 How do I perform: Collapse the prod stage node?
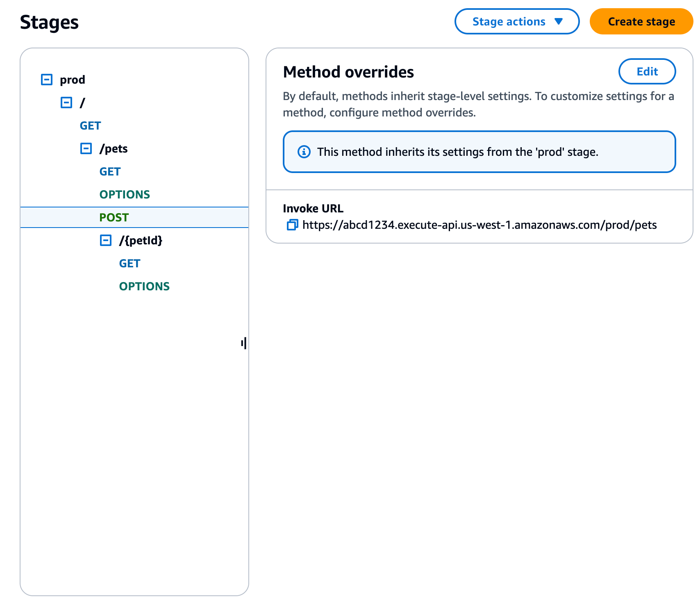(47, 80)
